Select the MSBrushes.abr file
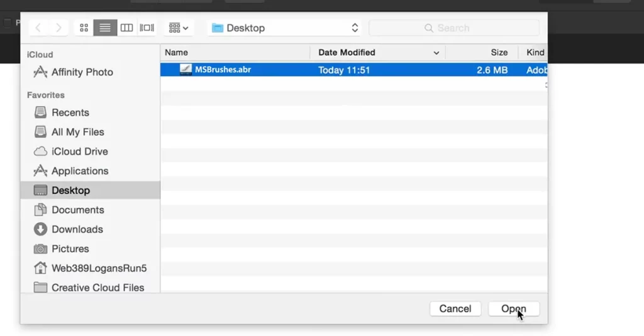The image size is (644, 336). tap(223, 70)
